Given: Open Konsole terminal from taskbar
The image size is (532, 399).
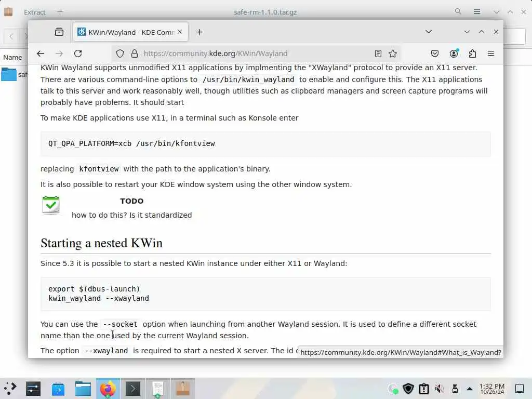Looking at the screenshot, I should (x=133, y=389).
